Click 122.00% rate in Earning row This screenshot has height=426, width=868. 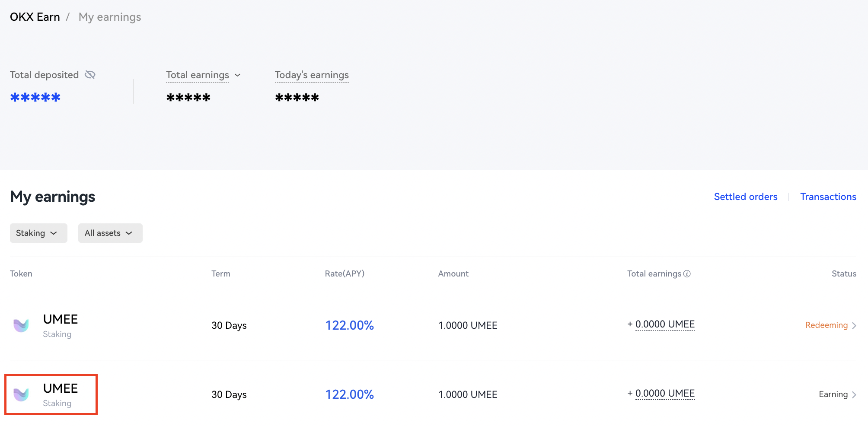pyautogui.click(x=349, y=394)
